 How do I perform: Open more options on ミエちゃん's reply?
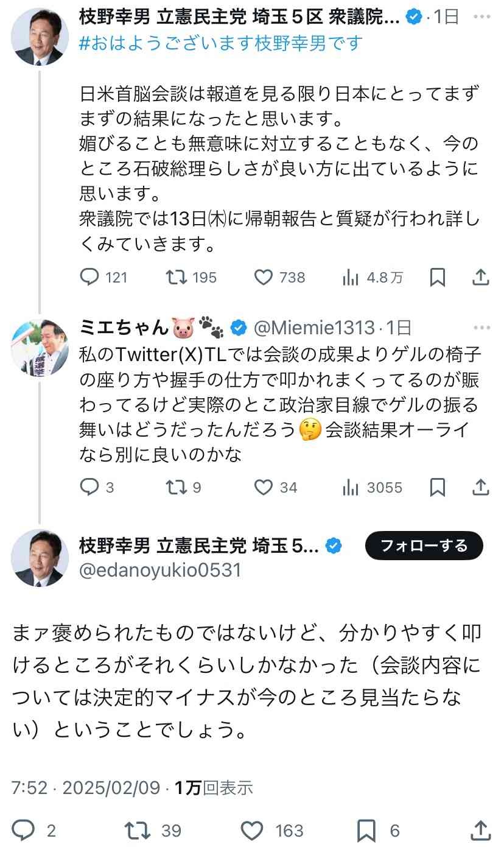[x=481, y=328]
